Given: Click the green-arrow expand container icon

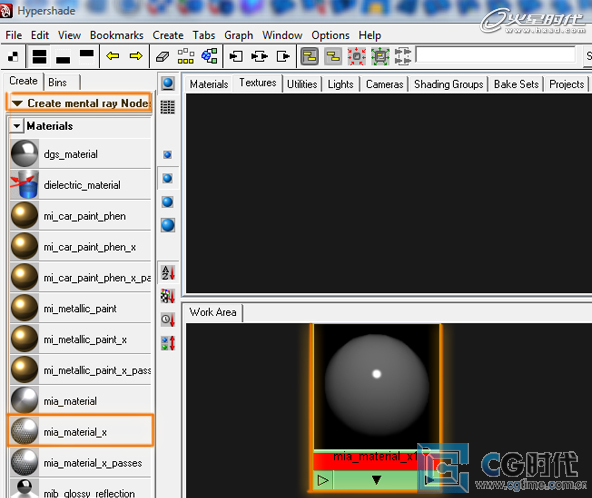Looking at the screenshot, I should coord(380,57).
